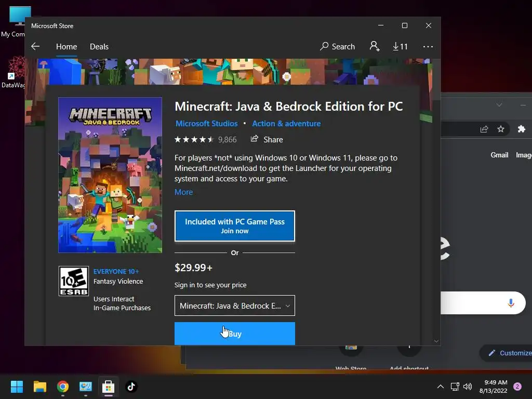The image size is (532, 399).
Task: Launch TikTok from the taskbar
Action: [131, 387]
